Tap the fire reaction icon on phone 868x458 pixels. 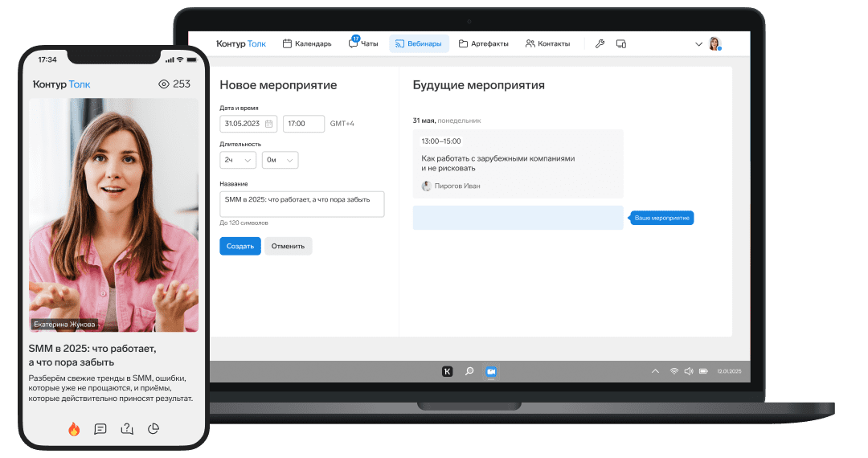coord(74,429)
